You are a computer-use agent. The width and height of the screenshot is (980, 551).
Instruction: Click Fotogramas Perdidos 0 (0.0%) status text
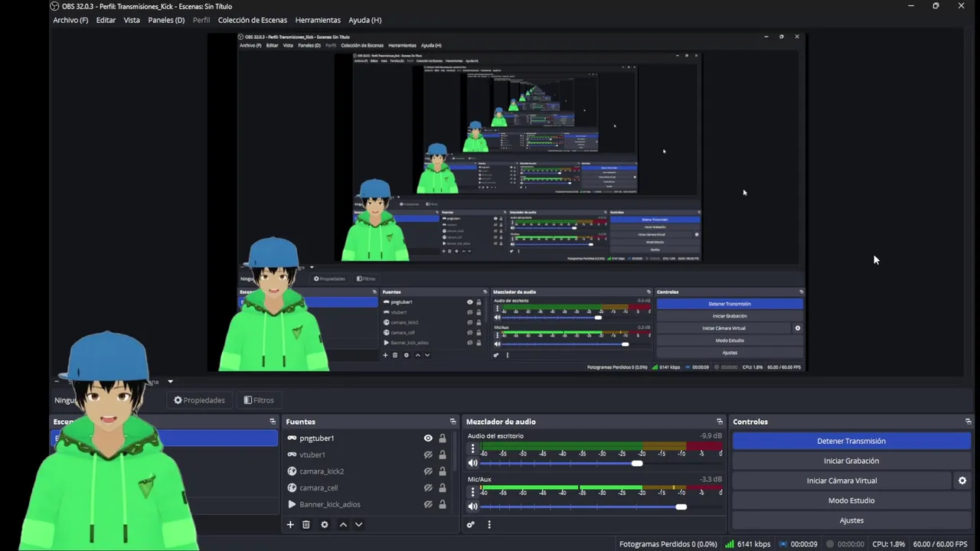[x=668, y=544]
